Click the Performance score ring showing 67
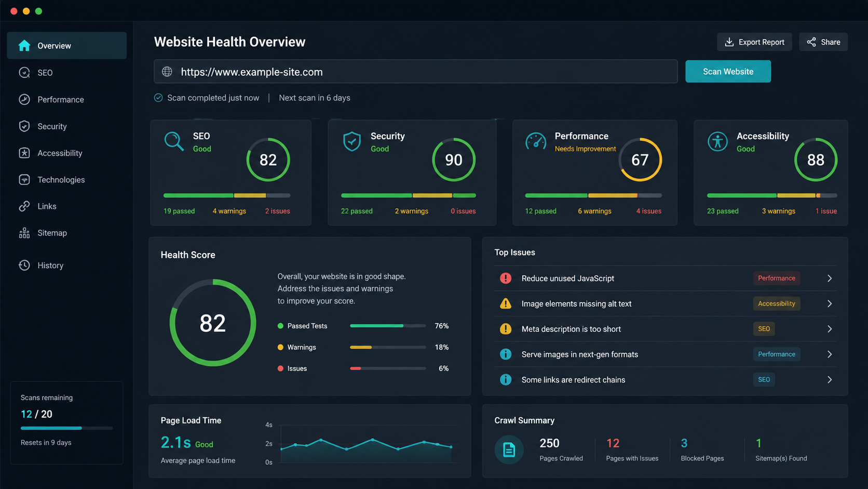The height and width of the screenshot is (489, 868). click(x=640, y=160)
